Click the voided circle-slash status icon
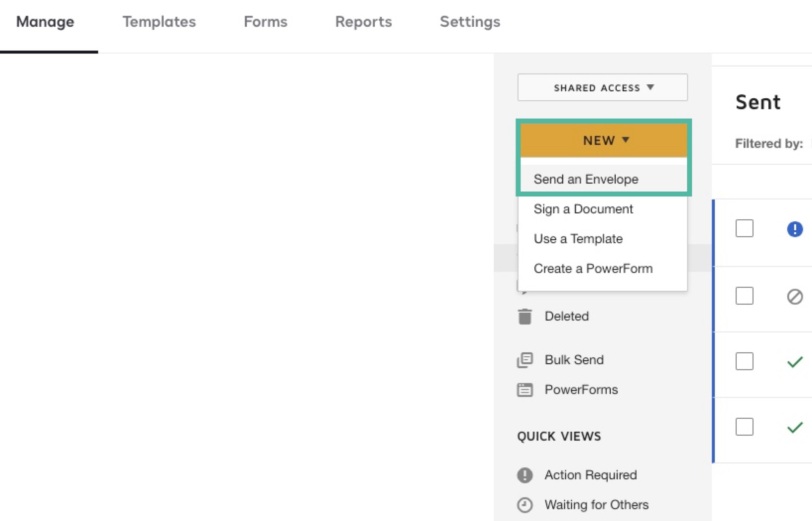The image size is (812, 521). (x=795, y=296)
